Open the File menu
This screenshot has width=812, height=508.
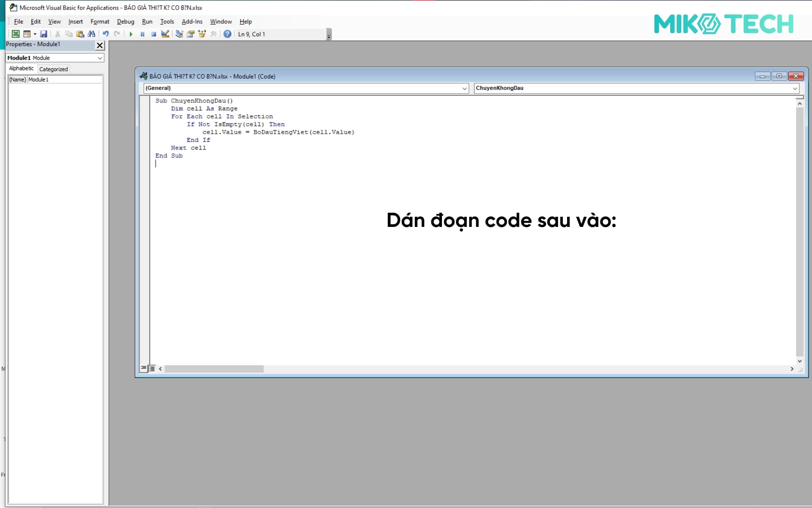point(19,22)
